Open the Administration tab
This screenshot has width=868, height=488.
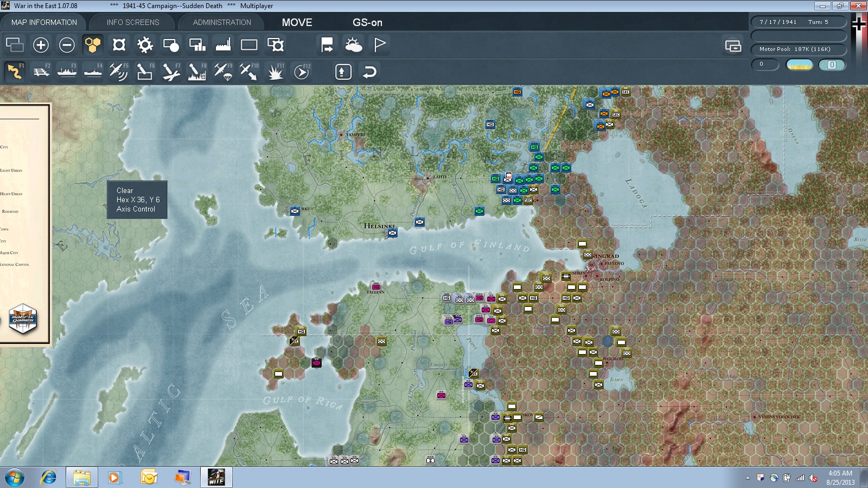(x=222, y=22)
